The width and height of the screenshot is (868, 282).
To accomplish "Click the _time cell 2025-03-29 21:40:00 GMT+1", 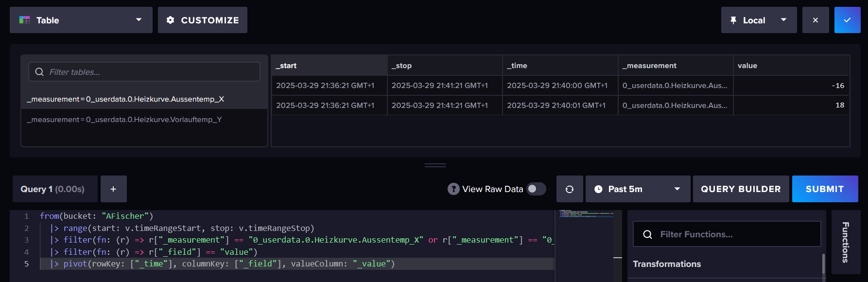I will [560, 86].
